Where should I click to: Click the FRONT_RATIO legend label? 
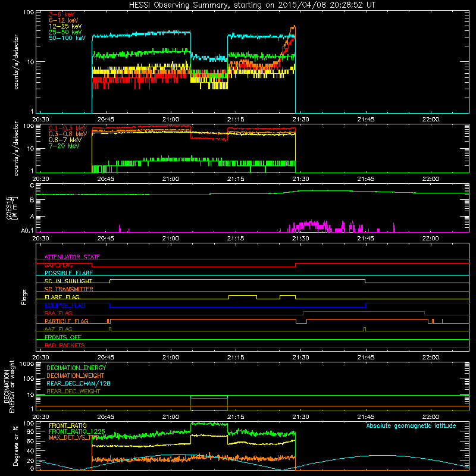[68, 425]
